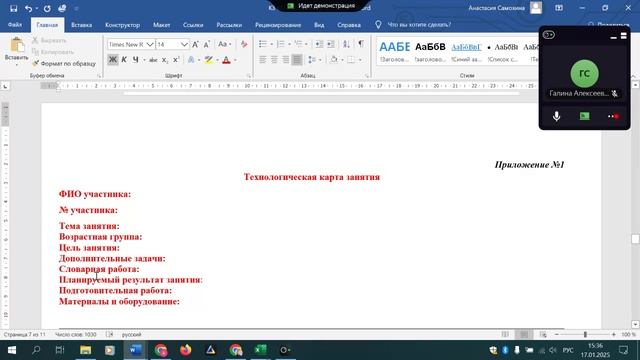The width and height of the screenshot is (640, 360).
Task: Open Excel from the taskbar
Action: pyautogui.click(x=260, y=350)
